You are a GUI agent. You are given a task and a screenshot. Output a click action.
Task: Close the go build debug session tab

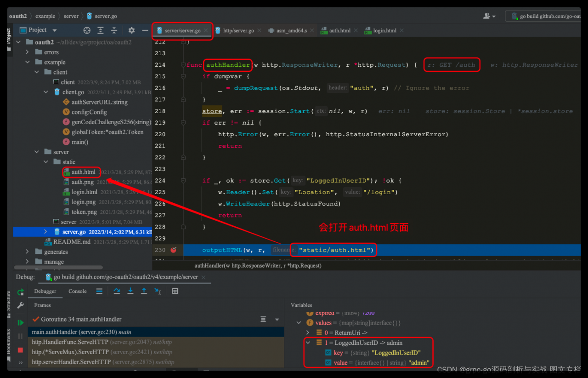pos(204,277)
